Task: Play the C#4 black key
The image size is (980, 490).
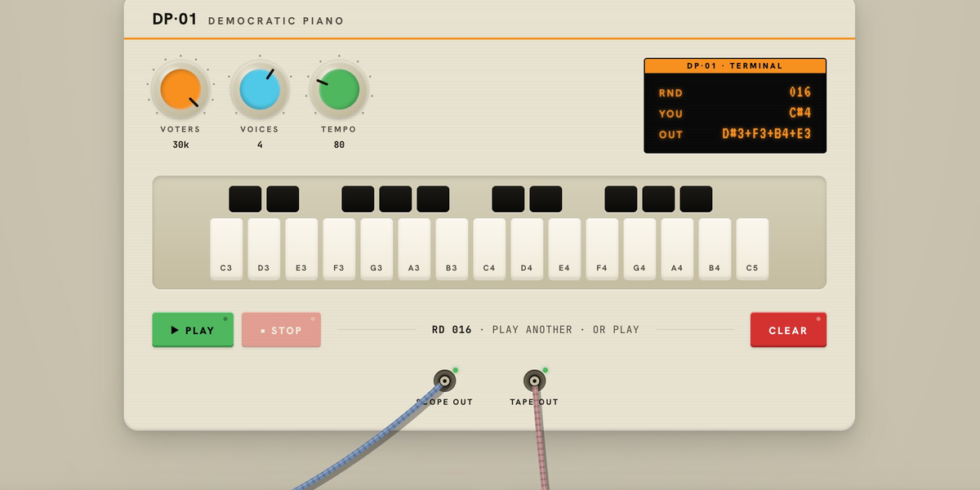Action: pos(508,199)
